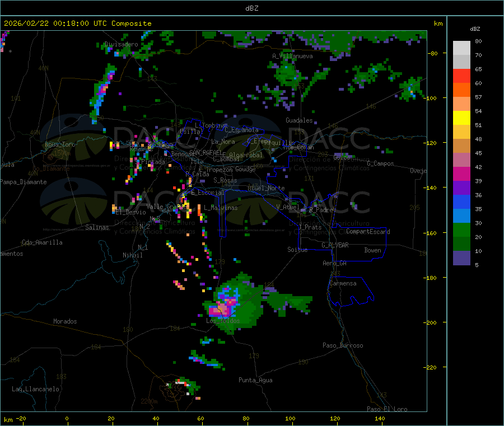The height and width of the screenshot is (426, 504).
Task: Click the light grey 70-80 dBZ legend swatch
Action: [461, 48]
